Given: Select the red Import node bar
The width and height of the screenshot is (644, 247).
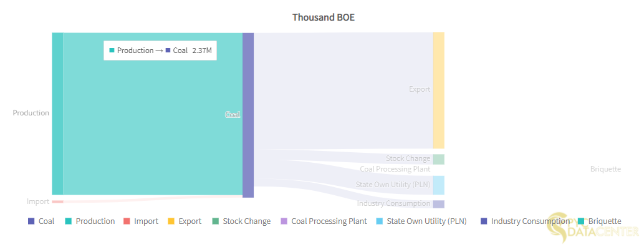Looking at the screenshot, I should tap(57, 202).
